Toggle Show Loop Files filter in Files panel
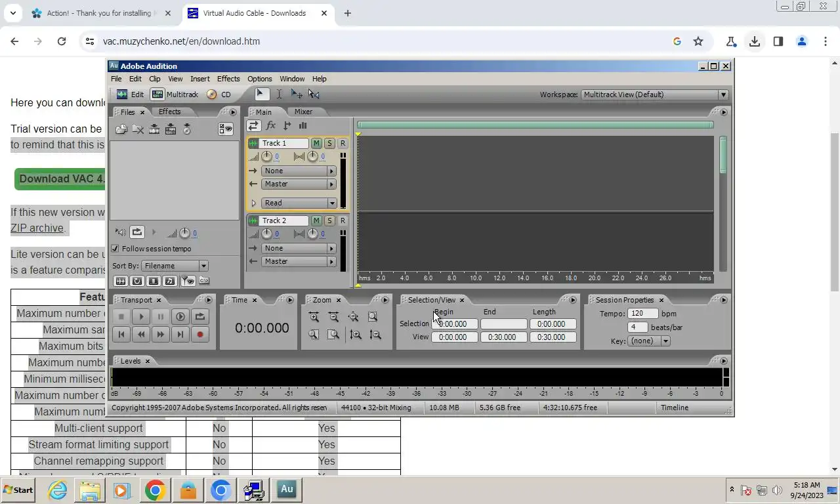840x504 pixels. (x=137, y=281)
